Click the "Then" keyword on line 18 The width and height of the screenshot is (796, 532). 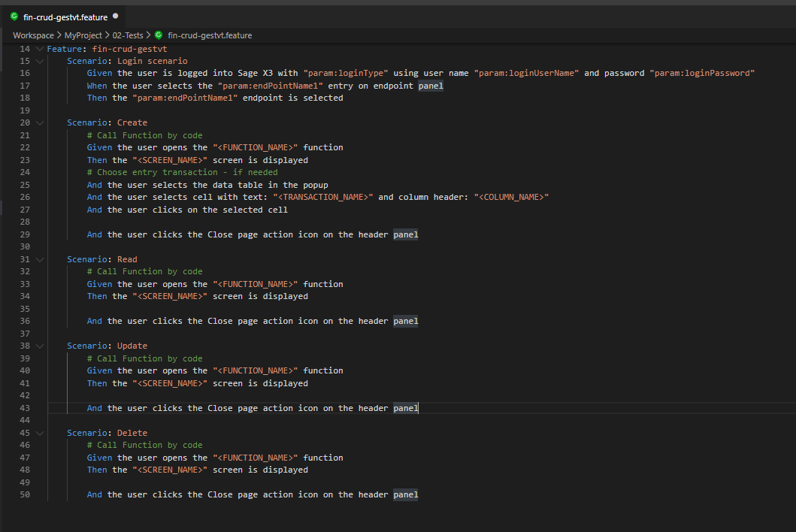coord(97,98)
